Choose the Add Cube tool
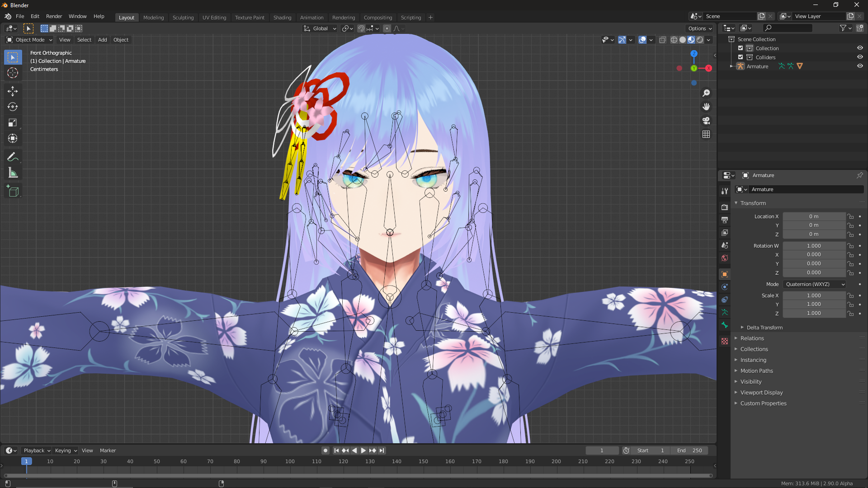The image size is (868, 488). [13, 192]
